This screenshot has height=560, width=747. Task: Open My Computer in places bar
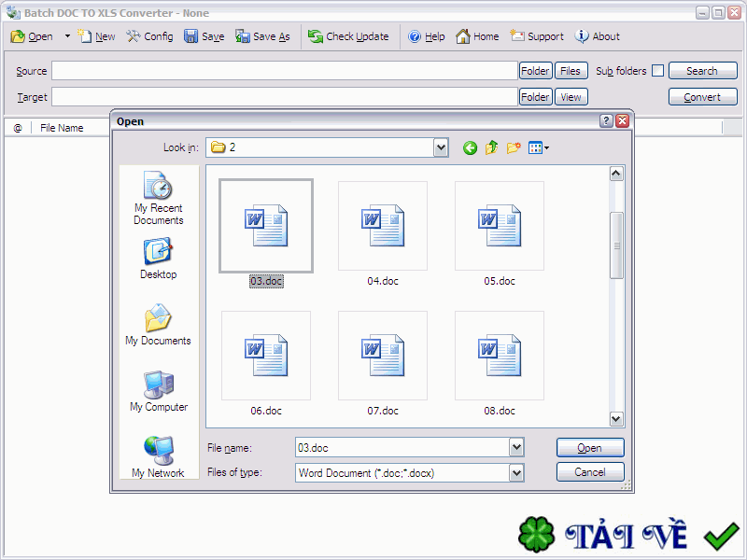point(159,391)
